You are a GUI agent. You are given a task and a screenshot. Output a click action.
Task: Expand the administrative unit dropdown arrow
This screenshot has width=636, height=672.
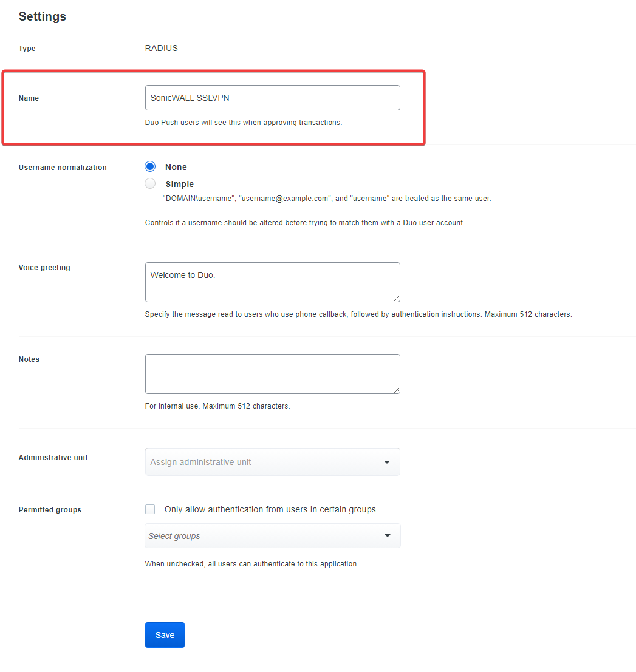tap(387, 462)
